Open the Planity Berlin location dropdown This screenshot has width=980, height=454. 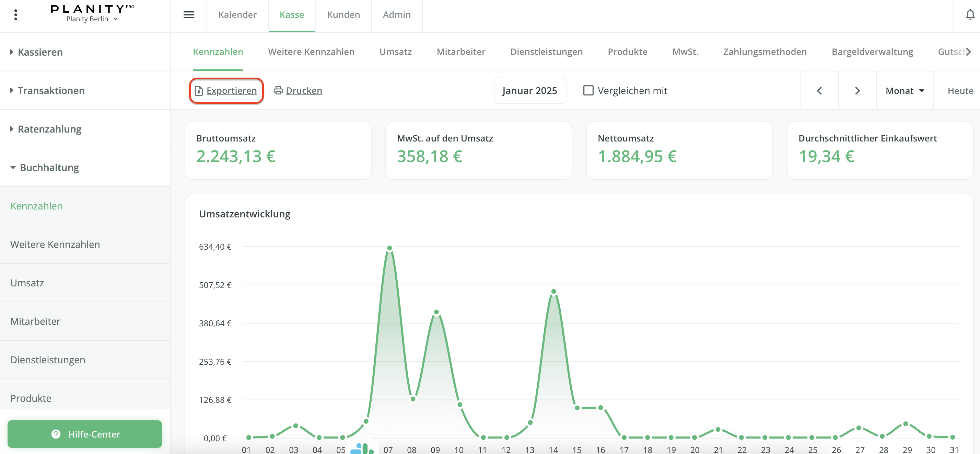click(x=92, y=19)
